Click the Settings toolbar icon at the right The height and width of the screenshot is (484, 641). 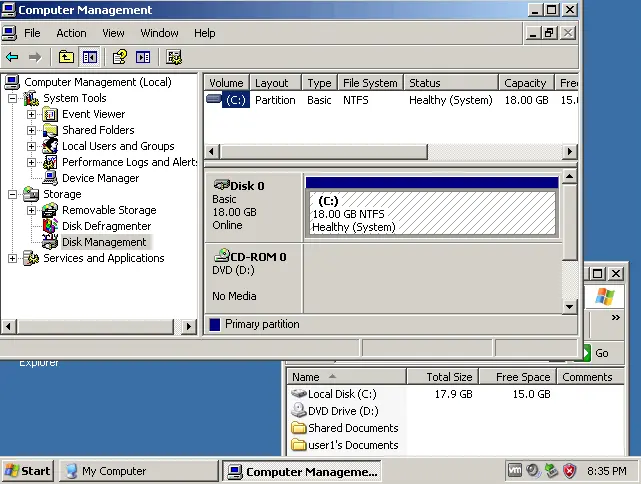point(174,57)
